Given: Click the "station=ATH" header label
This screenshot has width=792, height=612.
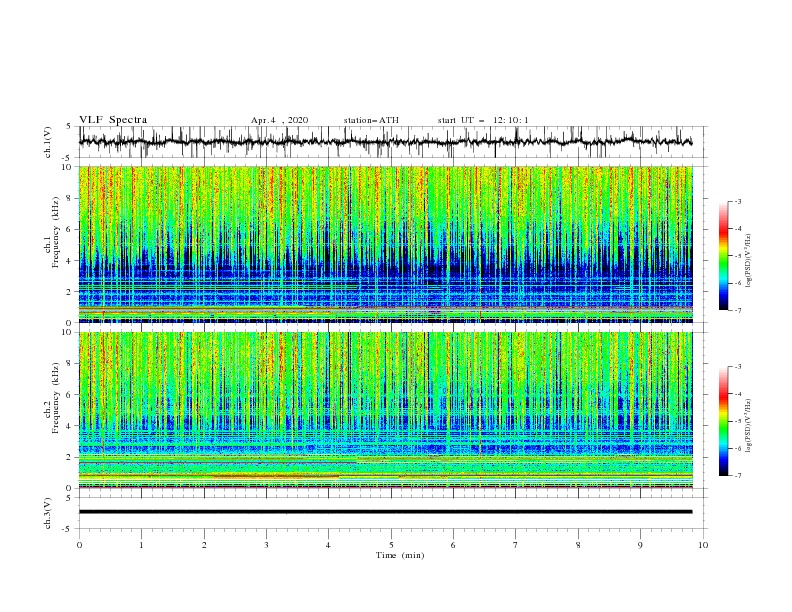Looking at the screenshot, I should click(371, 120).
